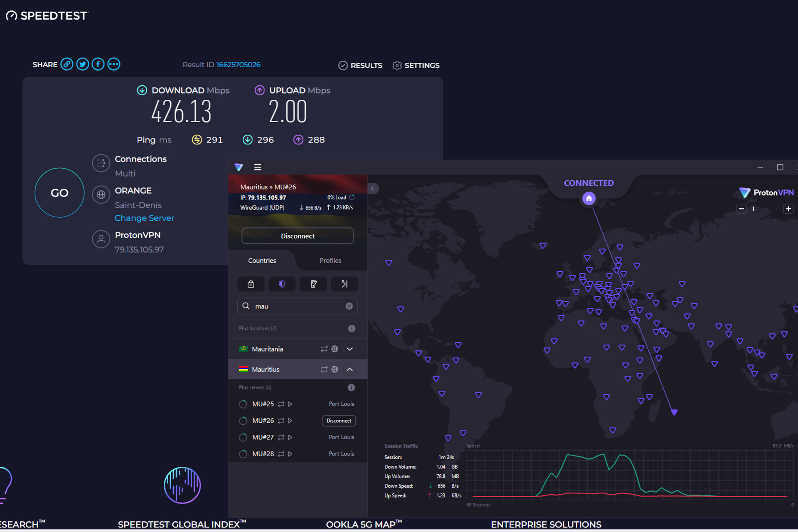The image size is (798, 532).
Task: Expand the Mauritania country server list
Action: tap(350, 349)
